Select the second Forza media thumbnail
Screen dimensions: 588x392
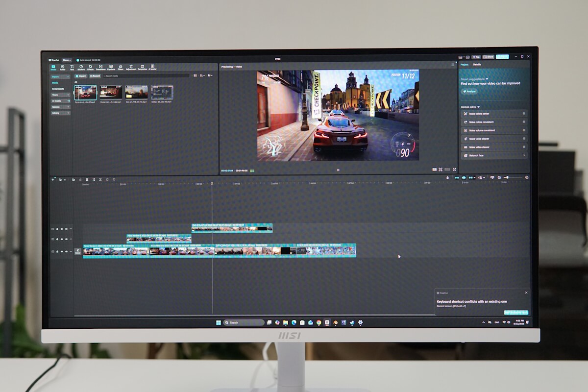tap(111, 92)
